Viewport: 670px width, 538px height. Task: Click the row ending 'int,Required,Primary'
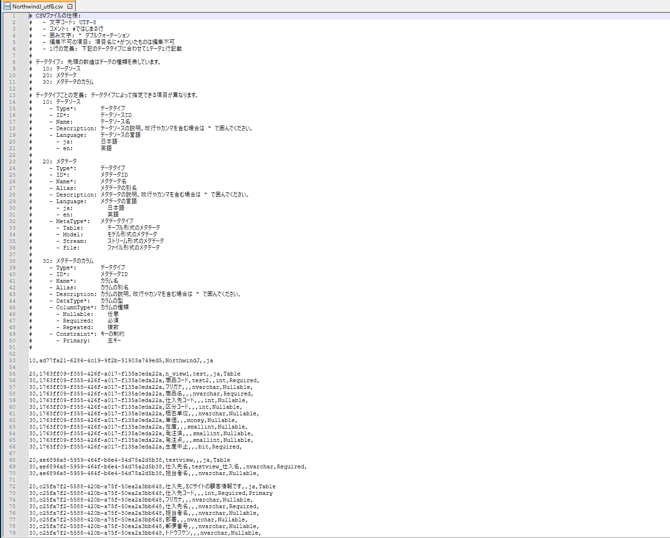150,493
